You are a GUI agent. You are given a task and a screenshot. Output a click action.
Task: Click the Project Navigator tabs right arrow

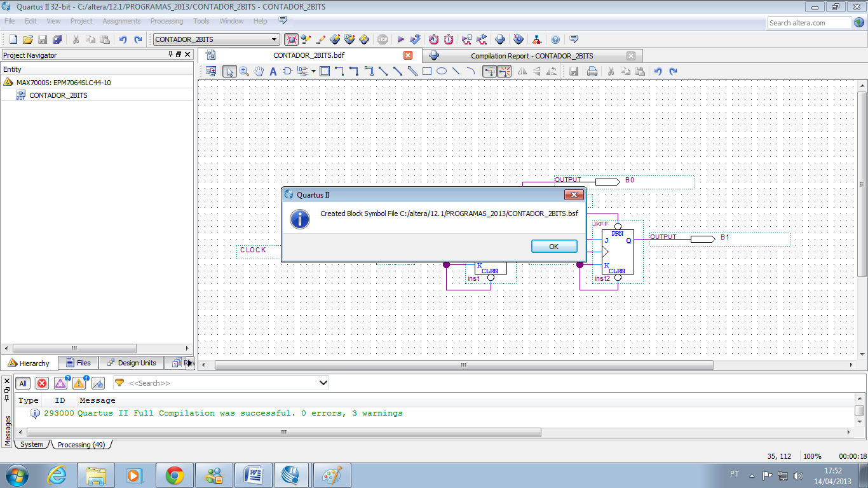coord(189,363)
